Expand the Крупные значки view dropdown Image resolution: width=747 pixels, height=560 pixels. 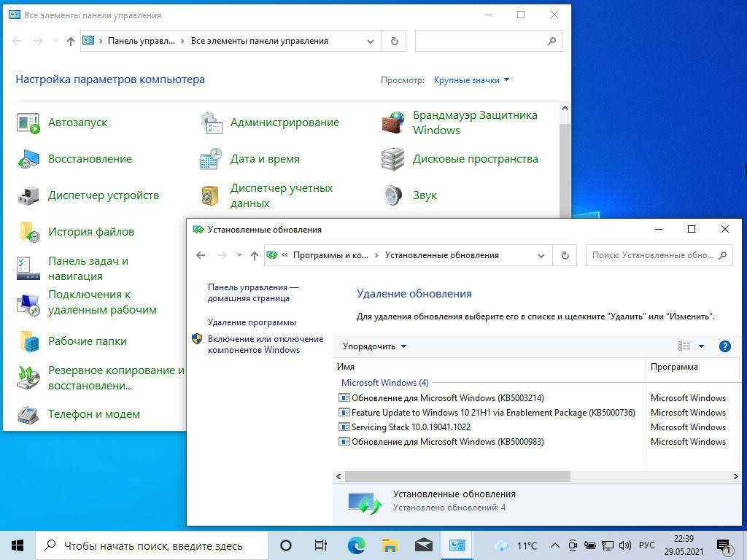pyautogui.click(x=471, y=80)
